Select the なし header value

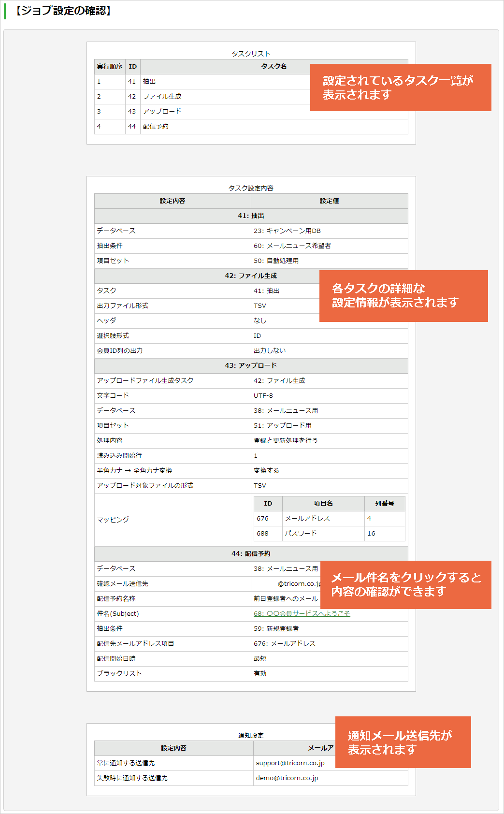260,321
